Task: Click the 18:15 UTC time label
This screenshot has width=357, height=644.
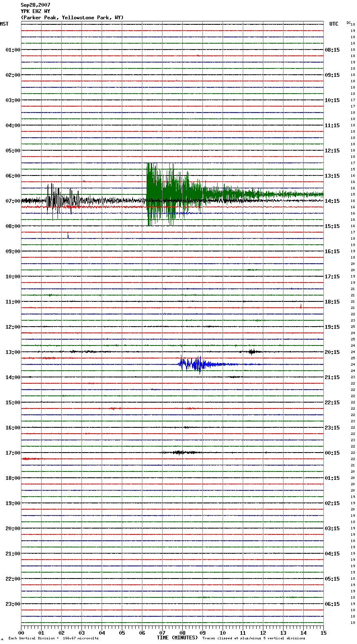Action: [x=332, y=302]
